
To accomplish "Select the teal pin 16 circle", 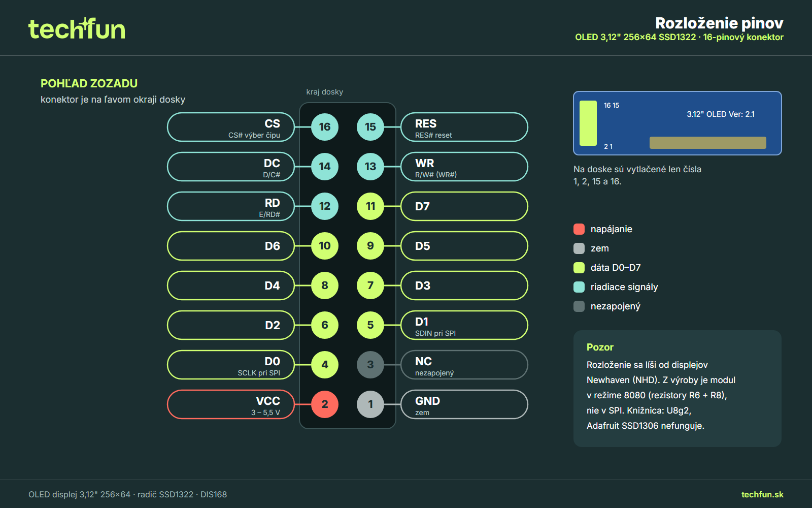I will [325, 127].
